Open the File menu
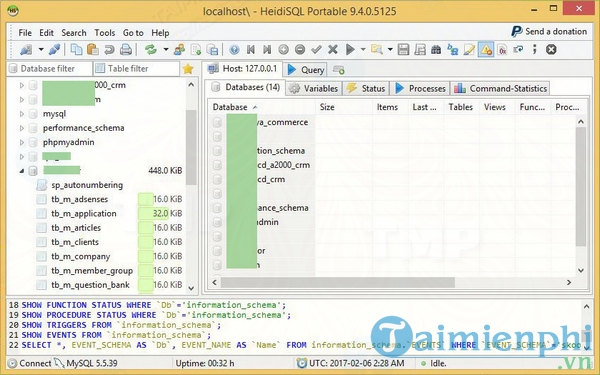The height and width of the screenshot is (375, 600). [25, 33]
